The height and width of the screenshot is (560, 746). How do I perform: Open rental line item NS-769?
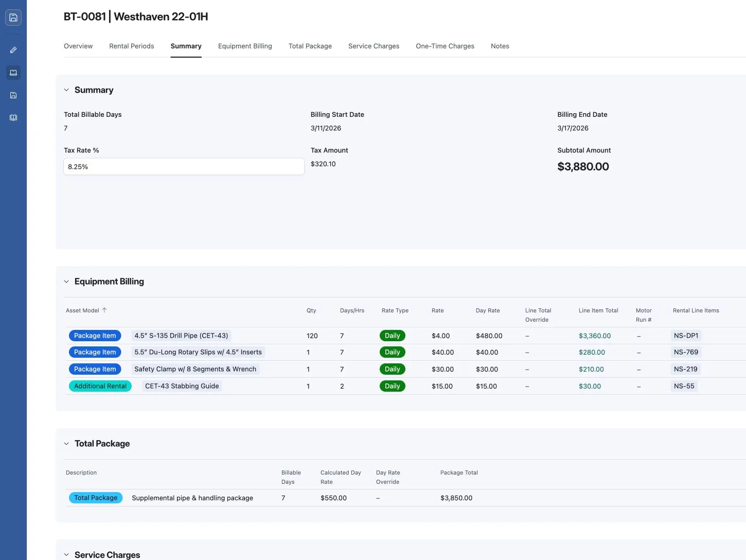pos(686,352)
